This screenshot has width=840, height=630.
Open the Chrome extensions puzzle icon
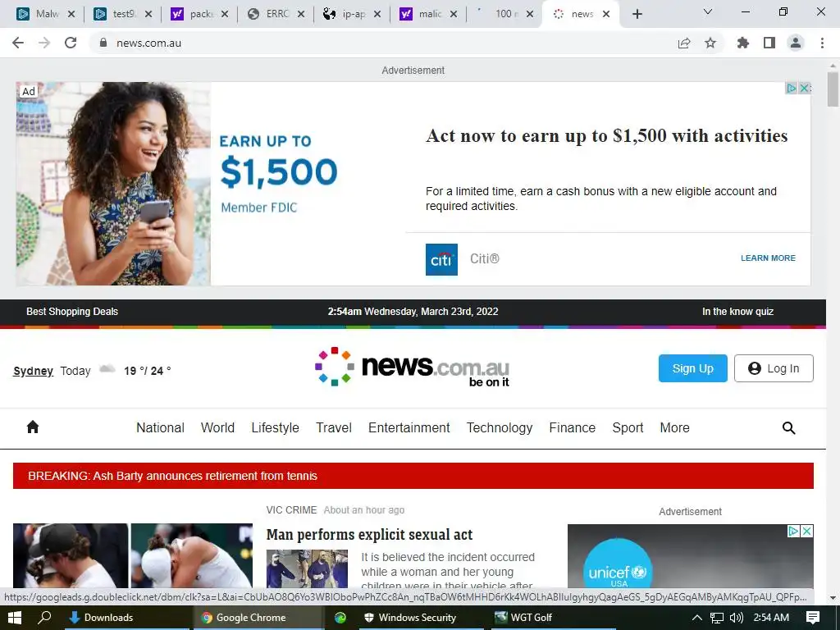[743, 43]
